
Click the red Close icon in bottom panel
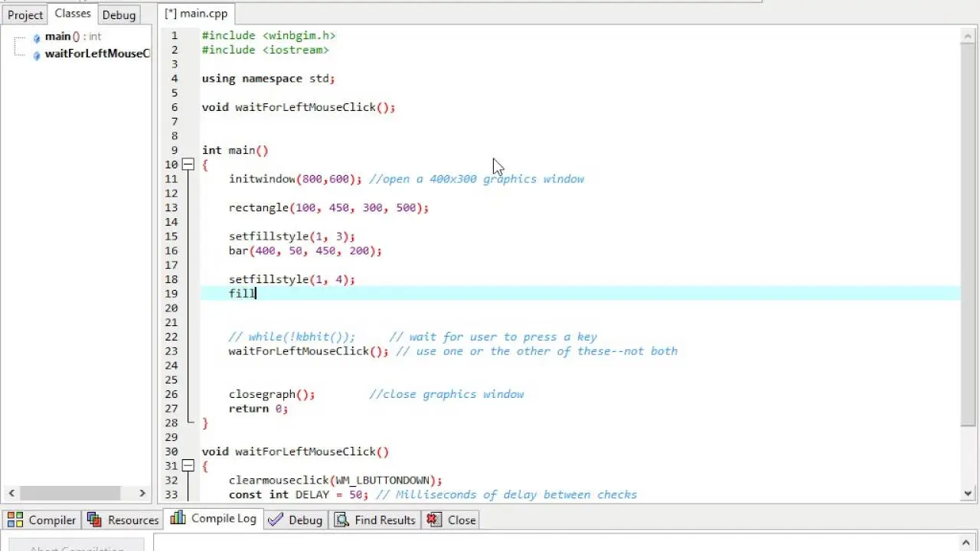click(434, 520)
